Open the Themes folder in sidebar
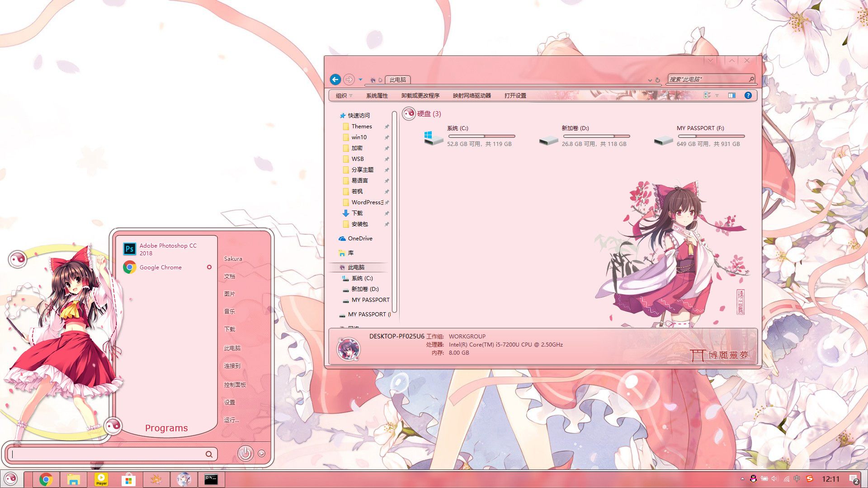This screenshot has width=868, height=488. click(362, 127)
